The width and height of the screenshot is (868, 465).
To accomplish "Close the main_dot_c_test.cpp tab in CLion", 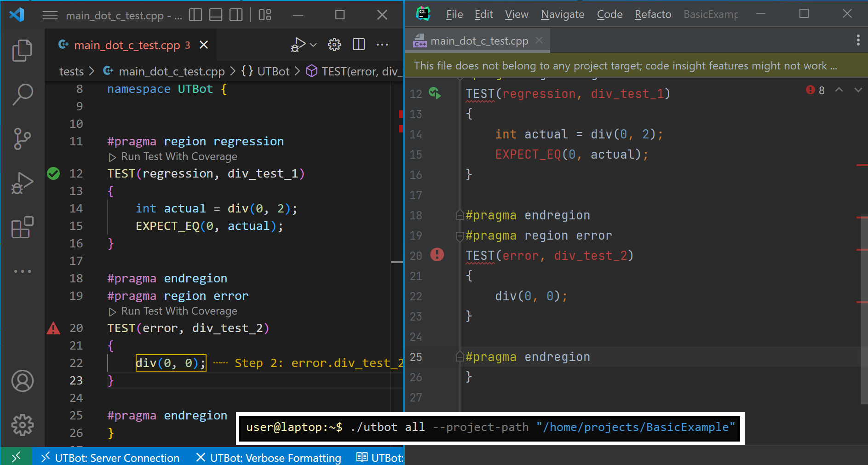I will [539, 40].
